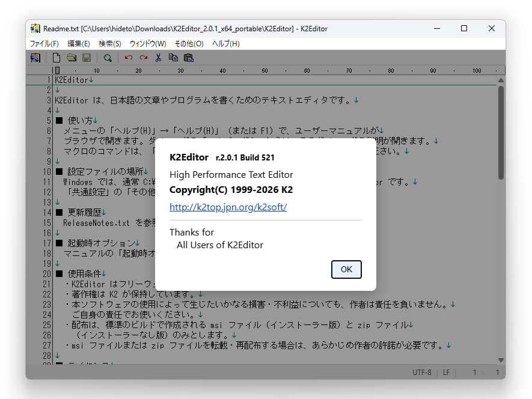This screenshot has height=399, width=532.
Task: Cut selection with scissors icon
Action: coord(158,58)
